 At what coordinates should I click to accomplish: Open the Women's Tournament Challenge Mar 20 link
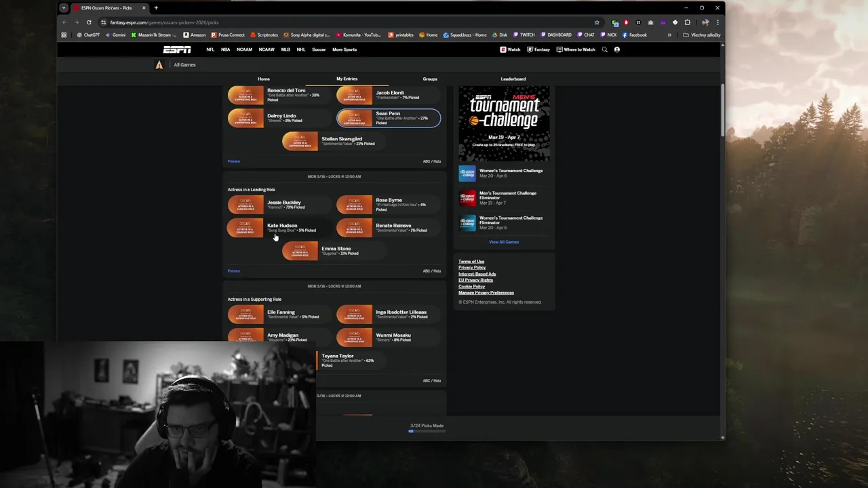(502, 173)
